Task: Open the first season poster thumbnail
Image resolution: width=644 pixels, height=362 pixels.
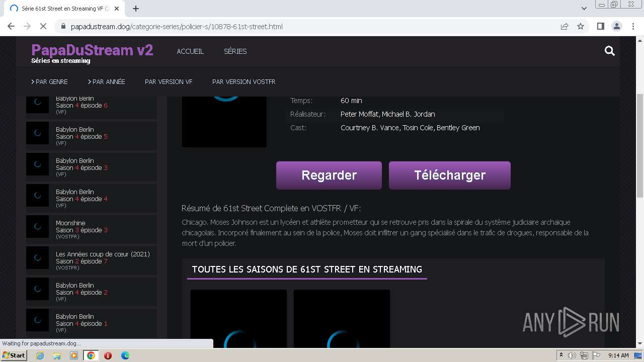Action: (x=238, y=318)
